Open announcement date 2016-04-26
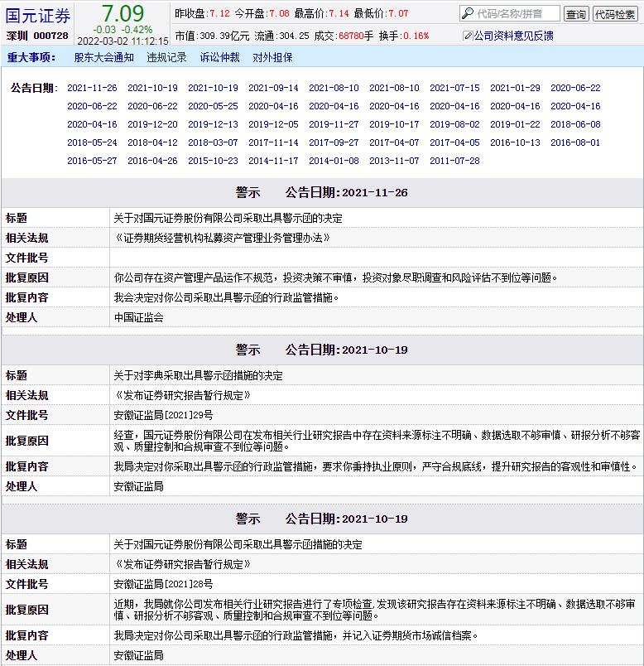The image size is (644, 666). tap(153, 161)
